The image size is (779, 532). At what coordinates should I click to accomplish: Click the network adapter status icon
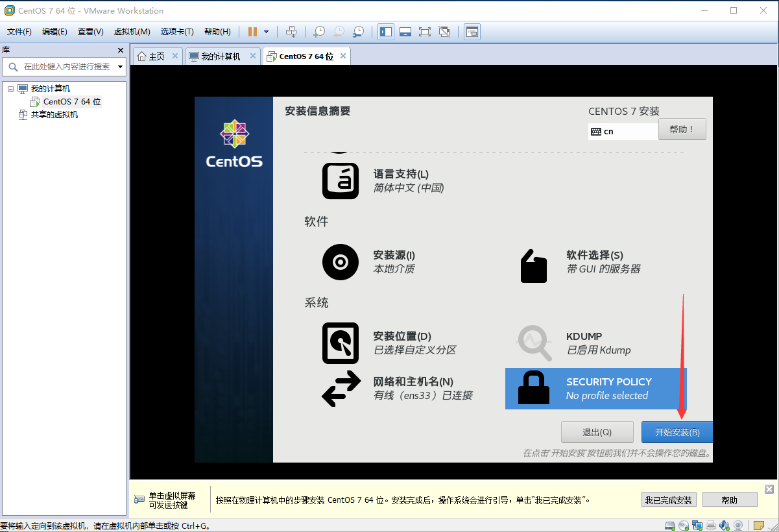coord(698,525)
